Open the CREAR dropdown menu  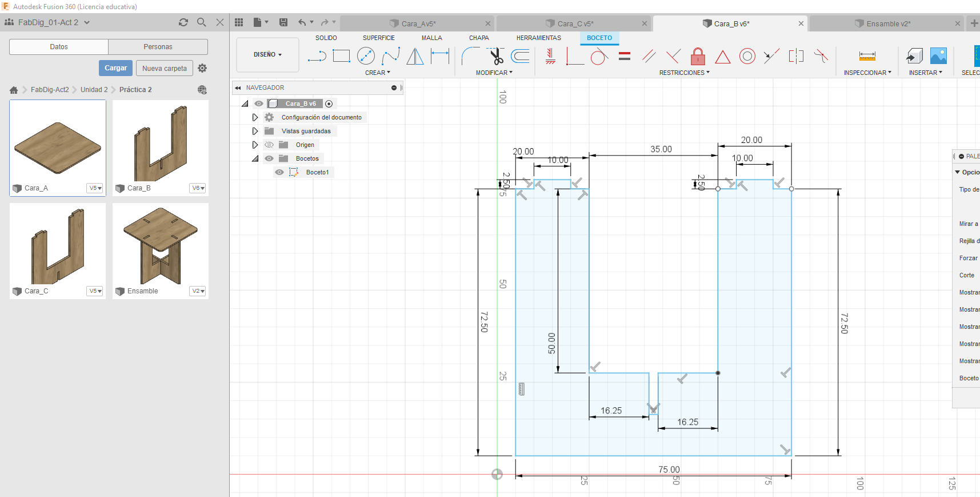point(378,73)
